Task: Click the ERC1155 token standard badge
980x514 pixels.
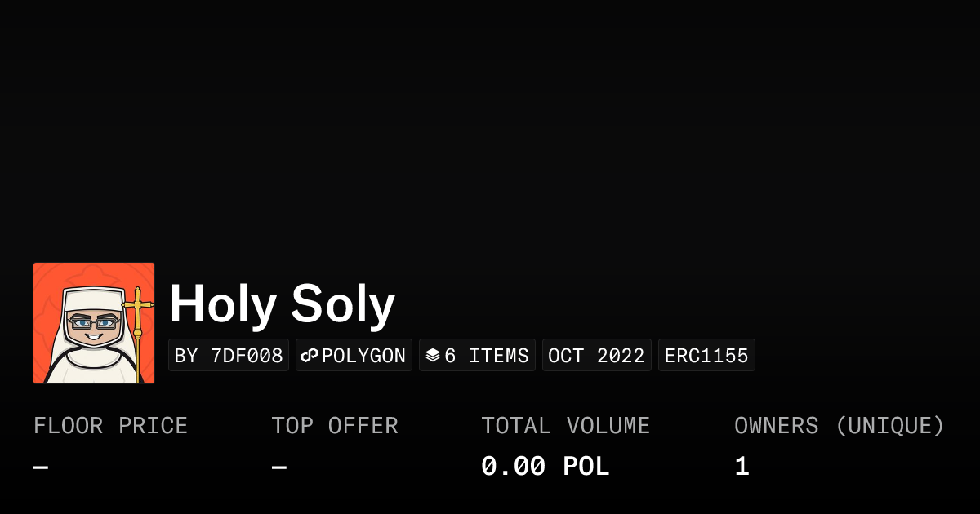Action: [x=706, y=356]
